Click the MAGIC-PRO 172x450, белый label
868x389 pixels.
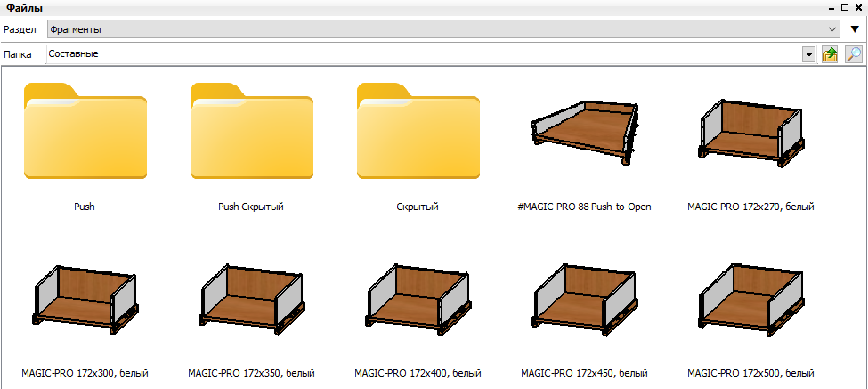tap(584, 373)
